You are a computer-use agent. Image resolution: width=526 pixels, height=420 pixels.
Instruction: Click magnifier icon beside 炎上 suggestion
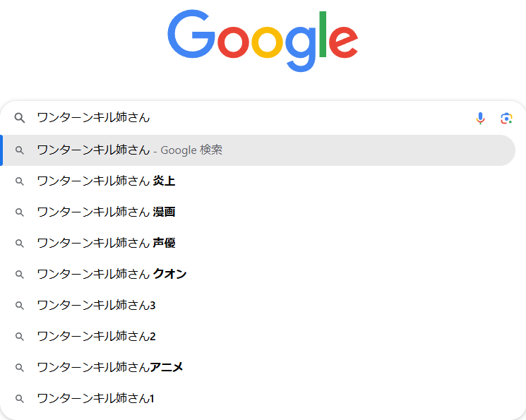pyautogui.click(x=20, y=181)
